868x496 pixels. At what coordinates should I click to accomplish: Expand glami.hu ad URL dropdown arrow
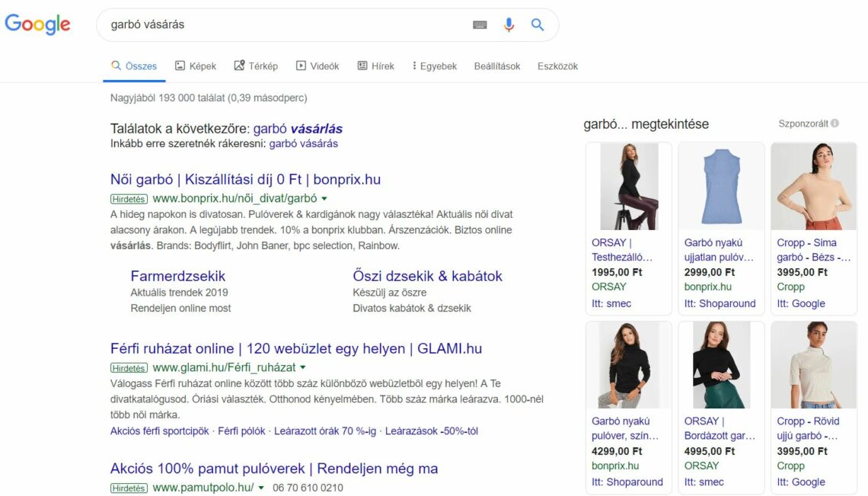click(x=303, y=367)
